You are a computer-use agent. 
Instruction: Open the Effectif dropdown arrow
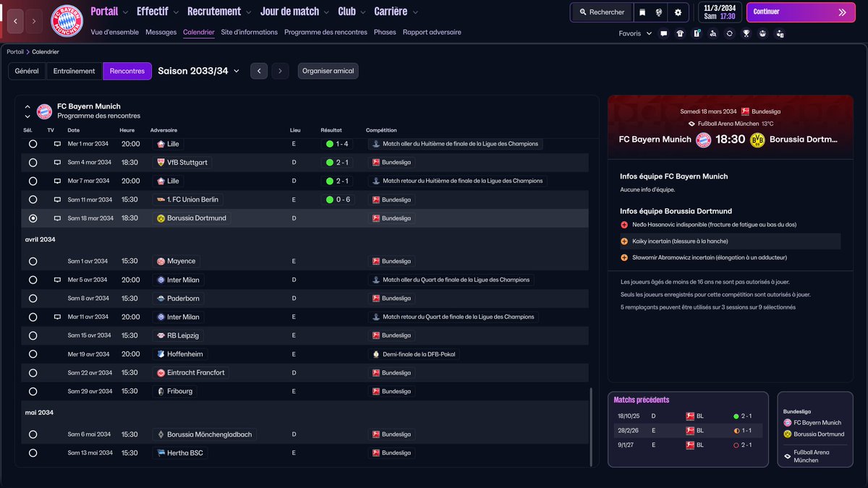[176, 12]
